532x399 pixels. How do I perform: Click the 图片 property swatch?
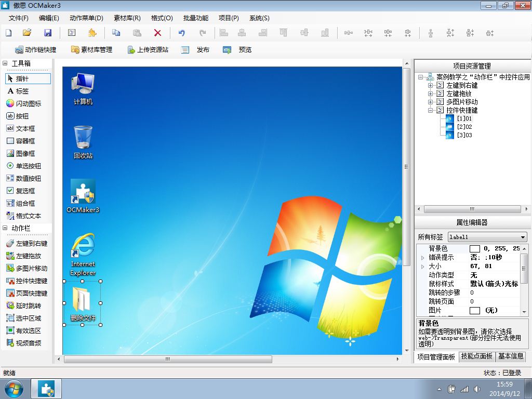pyautogui.click(x=475, y=311)
